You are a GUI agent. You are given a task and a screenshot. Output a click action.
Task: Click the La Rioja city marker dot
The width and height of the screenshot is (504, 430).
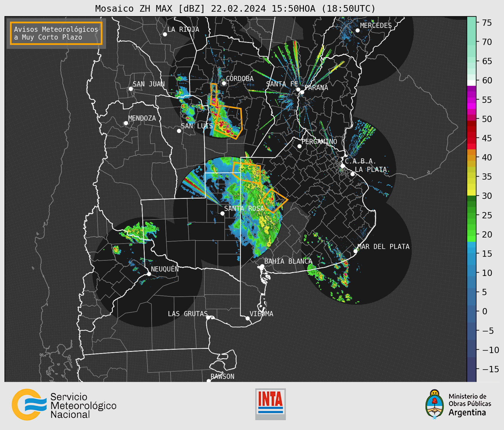point(165,34)
